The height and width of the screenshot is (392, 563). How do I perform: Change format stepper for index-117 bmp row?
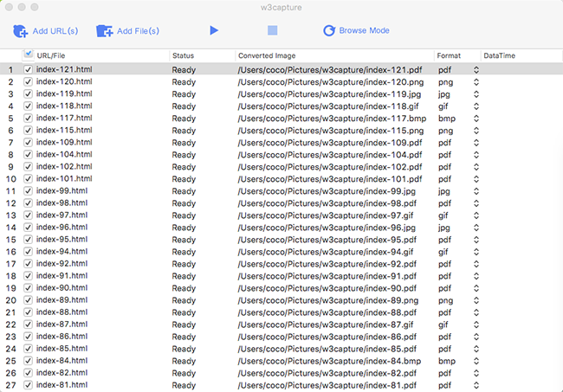click(x=476, y=119)
